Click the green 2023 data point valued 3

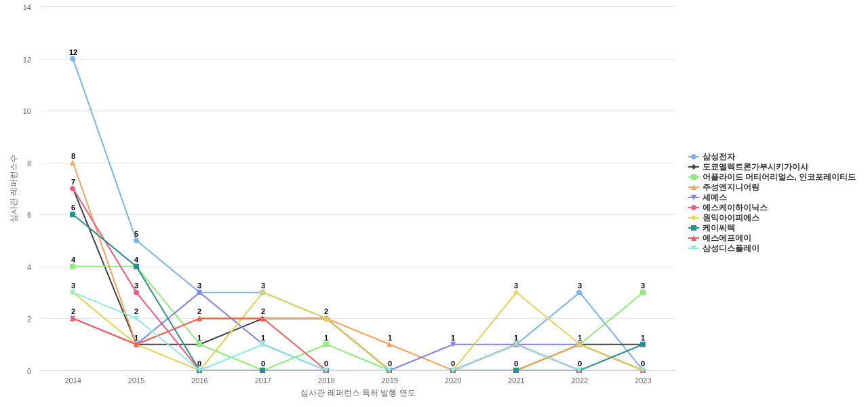643,292
